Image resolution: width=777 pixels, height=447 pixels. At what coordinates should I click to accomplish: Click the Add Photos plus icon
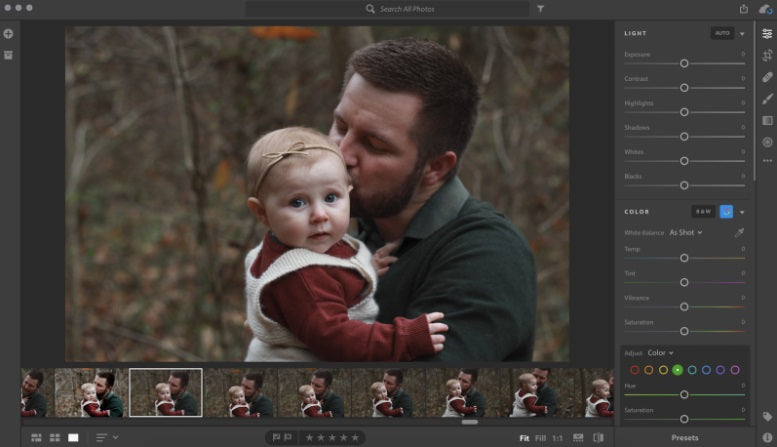(8, 34)
